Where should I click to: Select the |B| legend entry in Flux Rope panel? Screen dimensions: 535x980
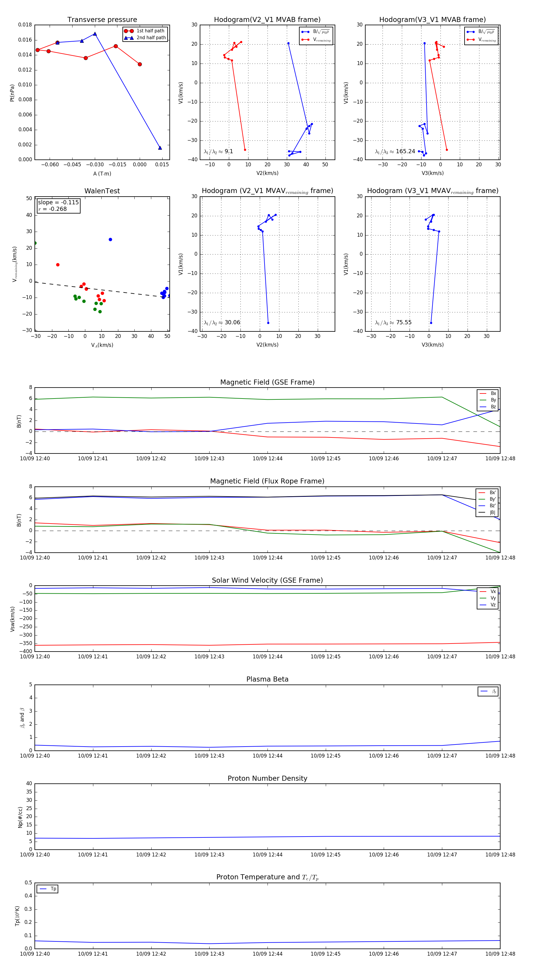pyautogui.click(x=487, y=513)
